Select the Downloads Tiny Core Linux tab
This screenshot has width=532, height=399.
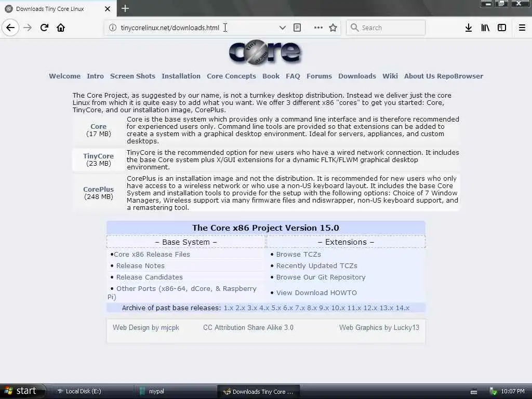click(x=58, y=8)
